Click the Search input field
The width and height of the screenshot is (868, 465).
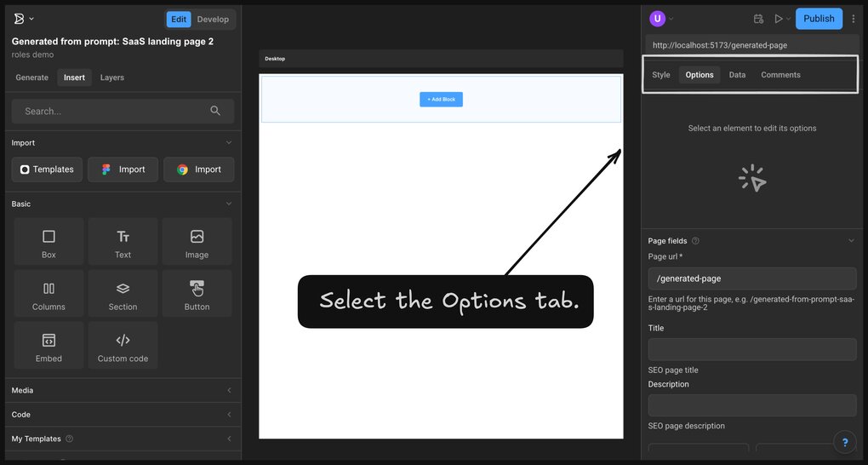tap(123, 112)
